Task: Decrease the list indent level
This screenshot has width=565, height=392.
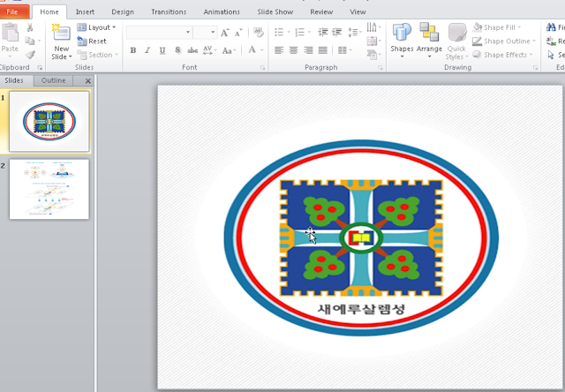Action: tap(323, 33)
